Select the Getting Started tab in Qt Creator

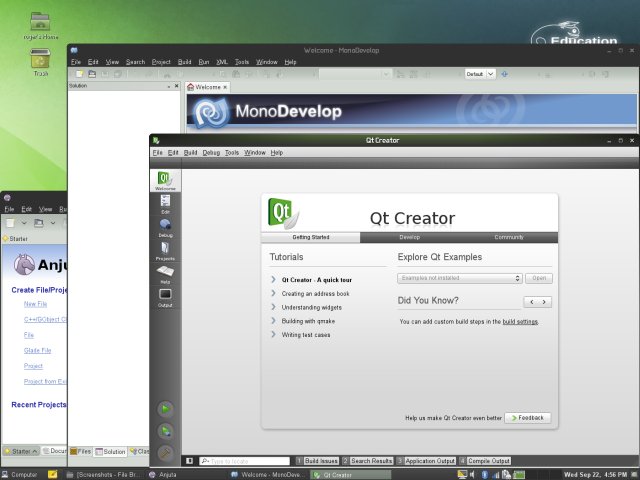click(x=311, y=237)
